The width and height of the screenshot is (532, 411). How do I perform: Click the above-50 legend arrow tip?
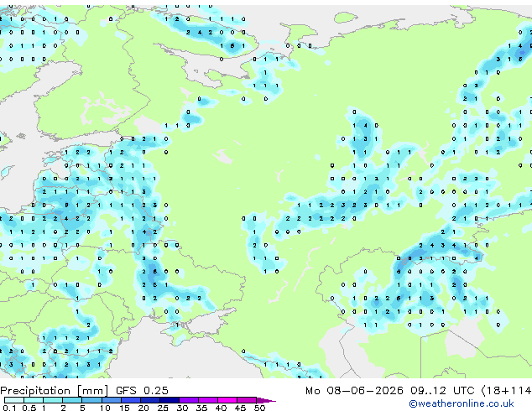click(x=266, y=400)
